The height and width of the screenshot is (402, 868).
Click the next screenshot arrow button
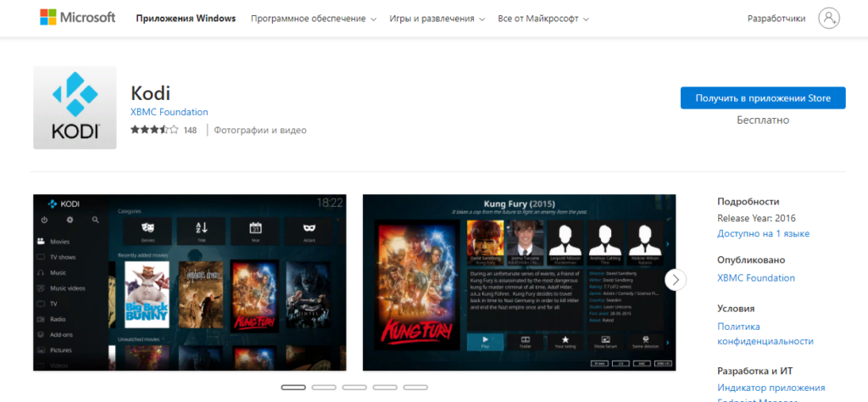(x=676, y=280)
